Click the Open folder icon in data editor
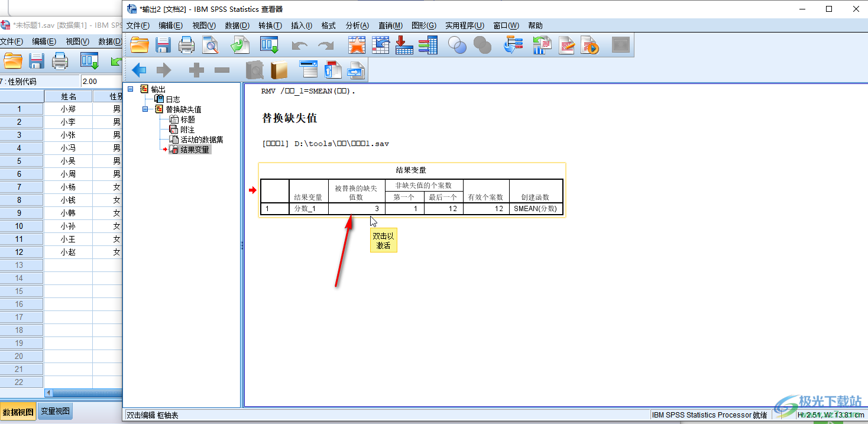The image size is (868, 424). coord(12,60)
